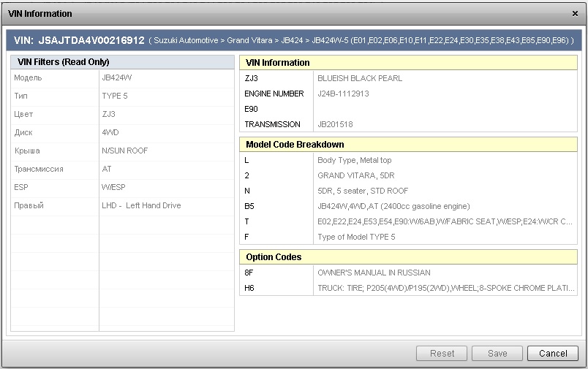The width and height of the screenshot is (588, 369).
Task: Select the Тип row label
Action: (21, 96)
